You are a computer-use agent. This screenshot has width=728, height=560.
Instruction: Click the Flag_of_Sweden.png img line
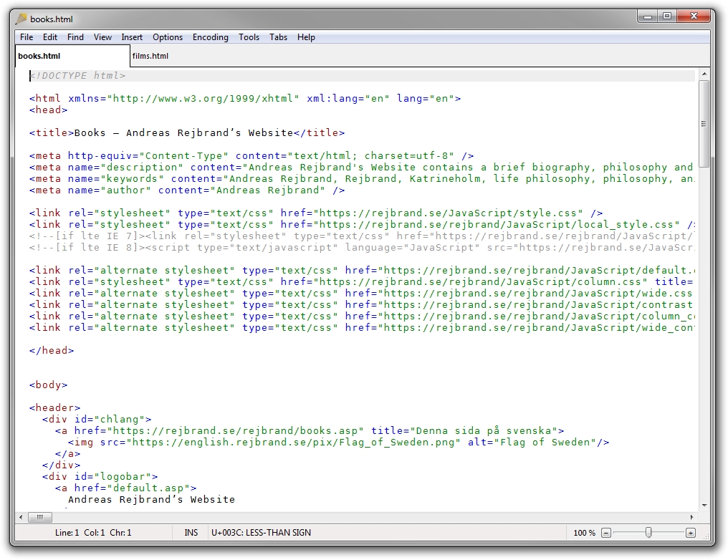(x=338, y=443)
